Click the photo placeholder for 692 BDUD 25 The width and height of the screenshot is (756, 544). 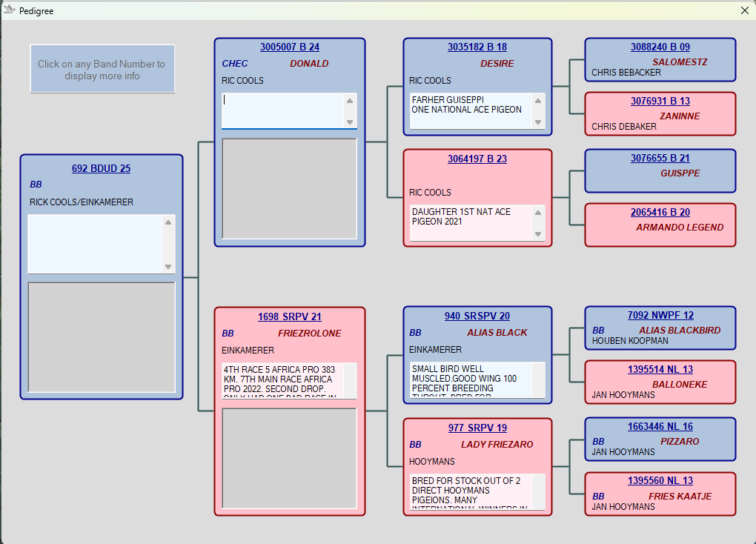coord(101,337)
